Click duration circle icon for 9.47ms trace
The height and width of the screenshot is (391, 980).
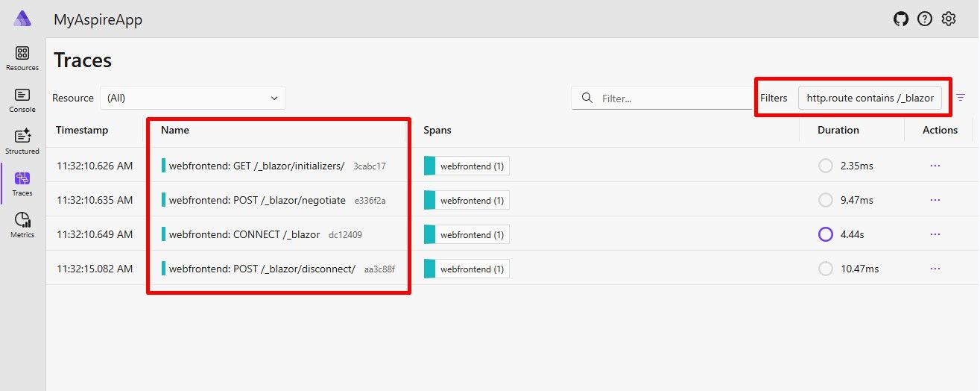tap(825, 200)
